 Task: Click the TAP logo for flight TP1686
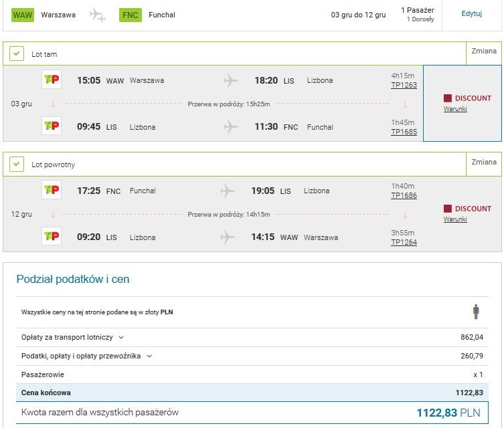click(52, 190)
